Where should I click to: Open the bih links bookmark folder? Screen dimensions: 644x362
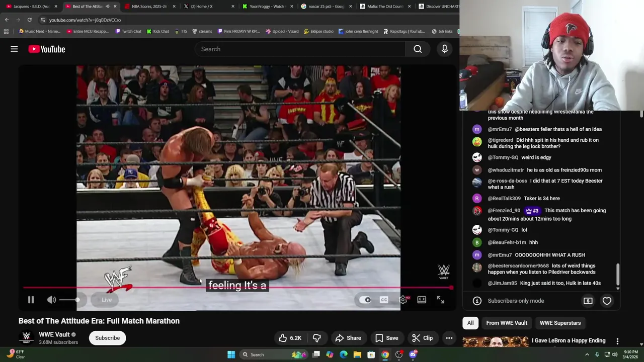(442, 31)
